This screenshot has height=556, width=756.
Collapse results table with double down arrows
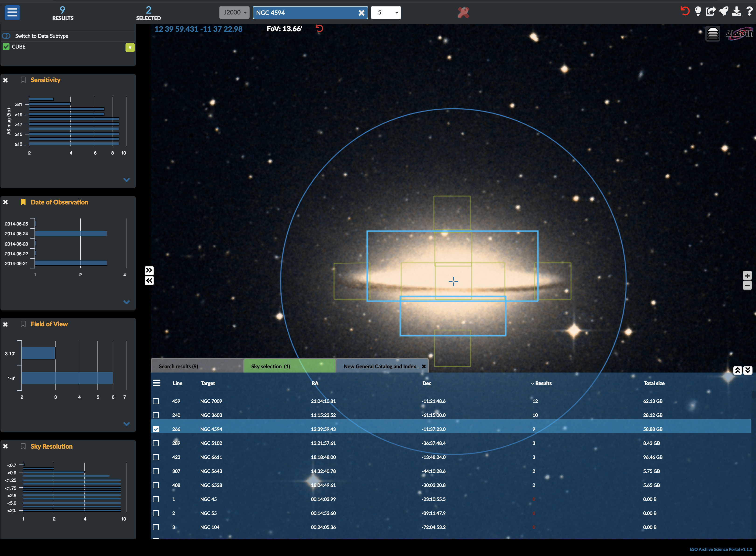pyautogui.click(x=748, y=370)
